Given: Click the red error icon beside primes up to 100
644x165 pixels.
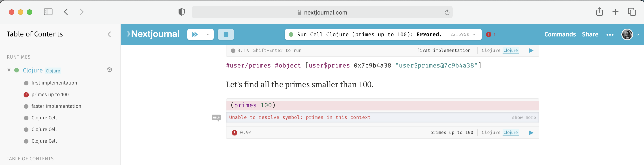Looking at the screenshot, I should pos(26,95).
